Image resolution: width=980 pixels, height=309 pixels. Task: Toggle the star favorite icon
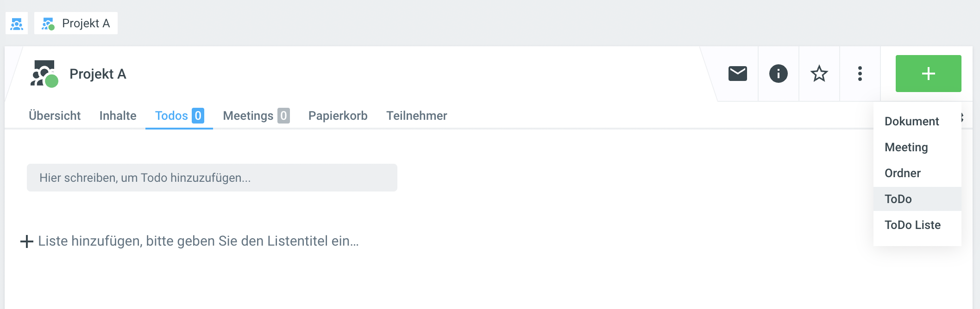[x=819, y=74]
